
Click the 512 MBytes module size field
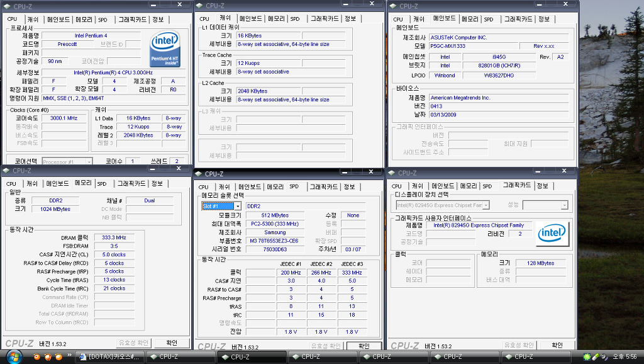tap(275, 215)
